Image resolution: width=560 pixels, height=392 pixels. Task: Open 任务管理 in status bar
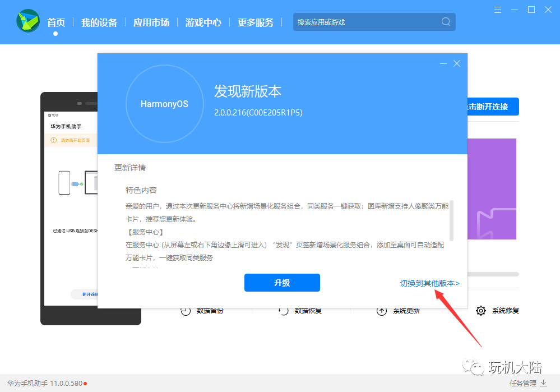tap(523, 383)
